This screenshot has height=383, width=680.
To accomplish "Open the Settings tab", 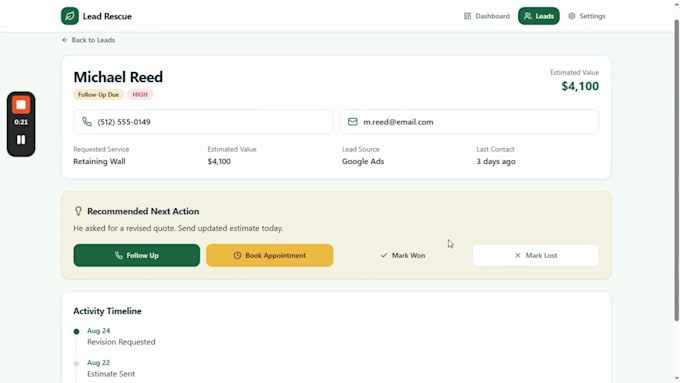I will (x=587, y=16).
